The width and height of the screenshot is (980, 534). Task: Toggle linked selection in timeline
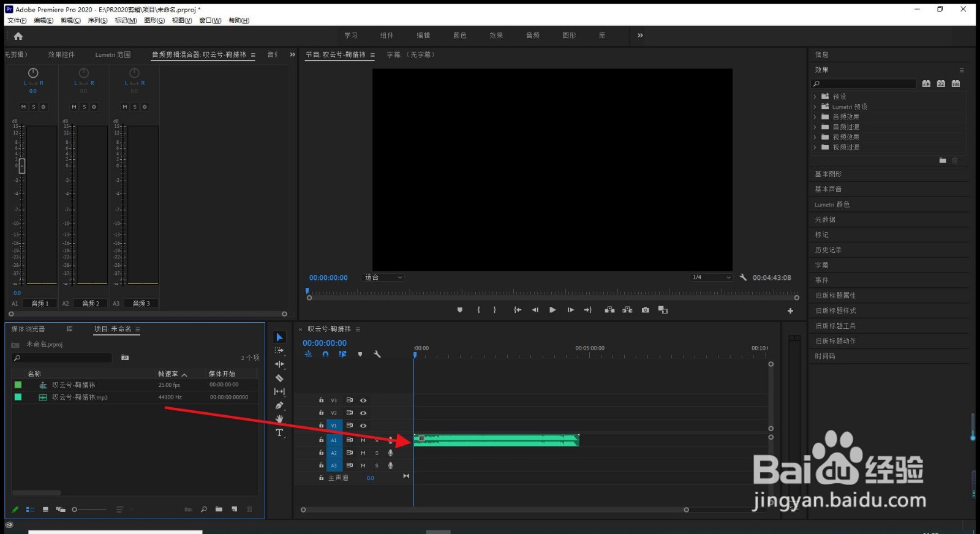342,354
